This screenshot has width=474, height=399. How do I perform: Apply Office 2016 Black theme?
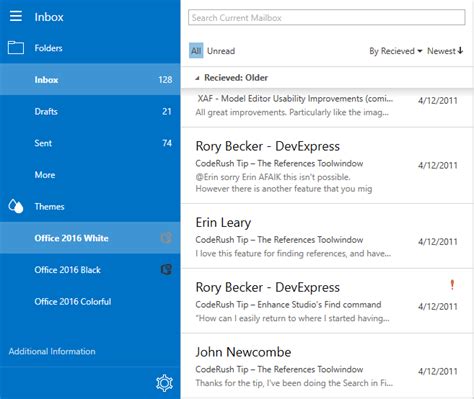[x=90, y=270]
